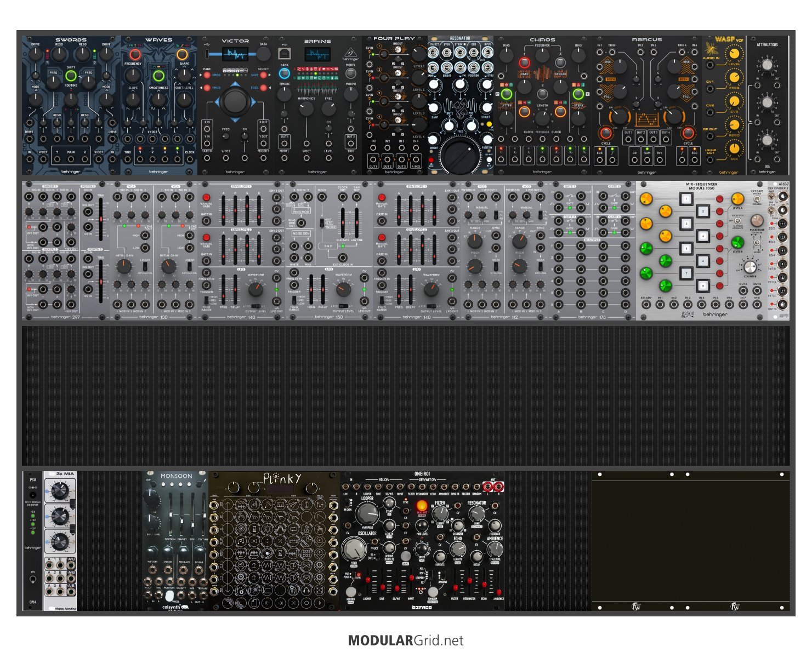Click the VARISPEED knob on Oneiroi
This screenshot has height=652, width=812.
coord(368,514)
